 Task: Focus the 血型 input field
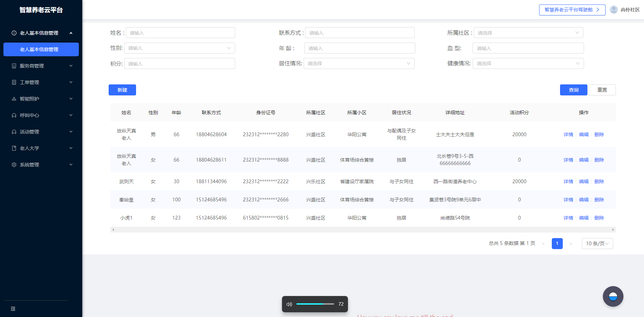tap(528, 48)
